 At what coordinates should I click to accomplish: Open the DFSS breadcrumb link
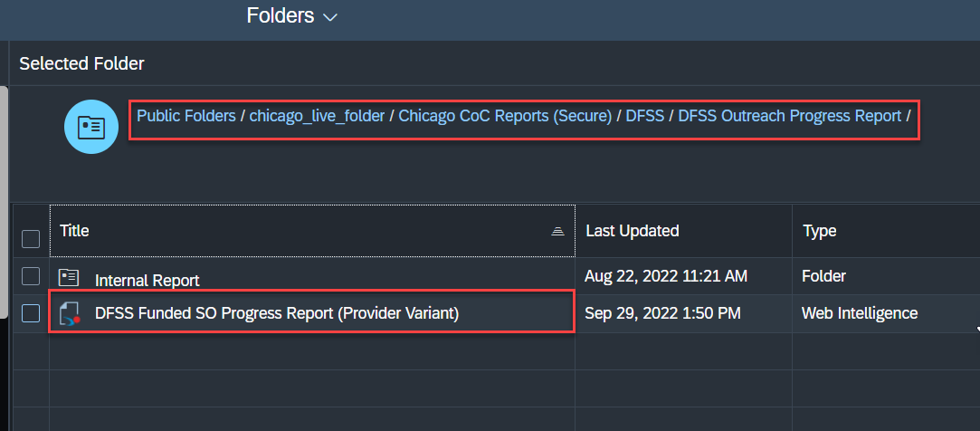(645, 116)
